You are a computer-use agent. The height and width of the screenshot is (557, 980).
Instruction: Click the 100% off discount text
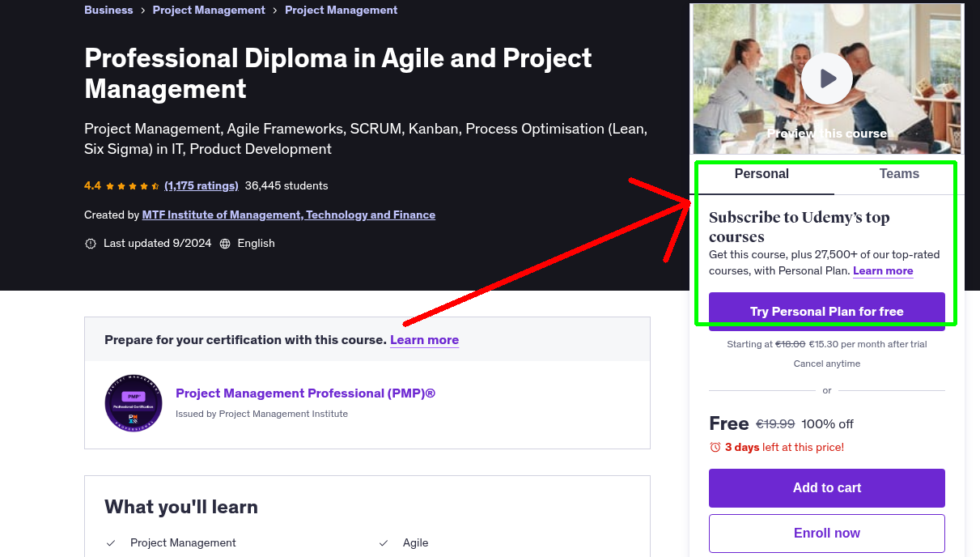click(828, 424)
